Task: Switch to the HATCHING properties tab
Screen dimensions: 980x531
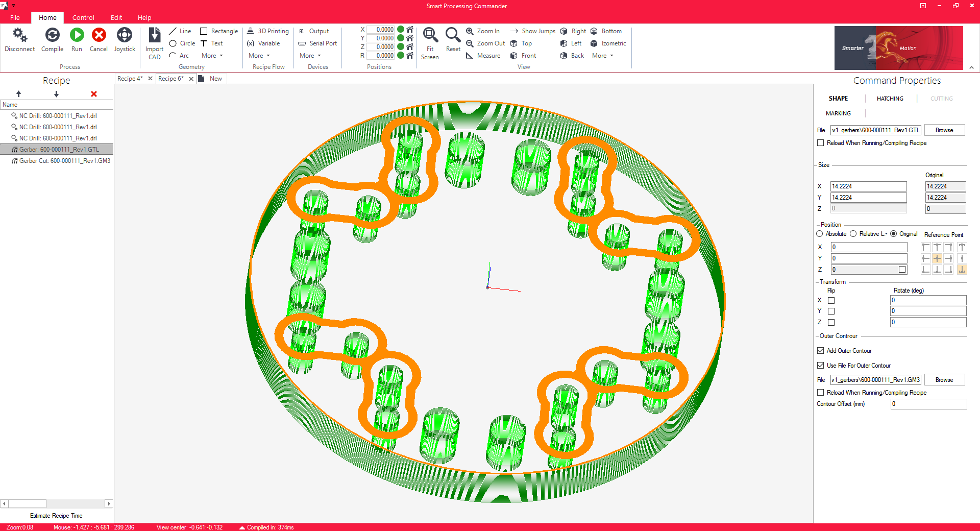Action: (890, 99)
